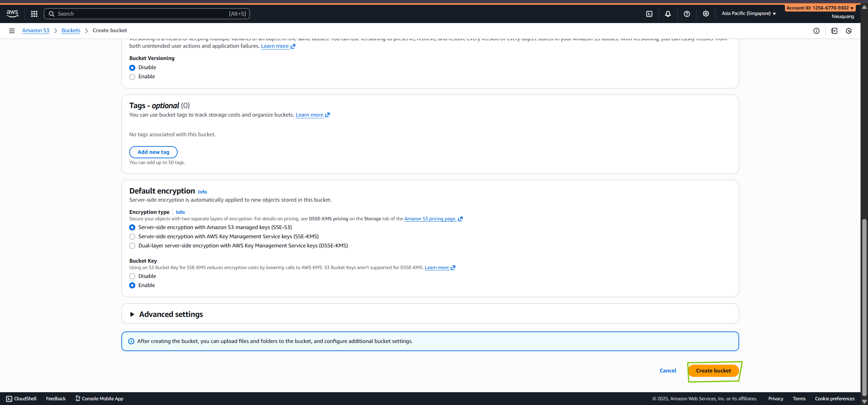
Task: Open the Help question-mark icon
Action: coord(687,14)
